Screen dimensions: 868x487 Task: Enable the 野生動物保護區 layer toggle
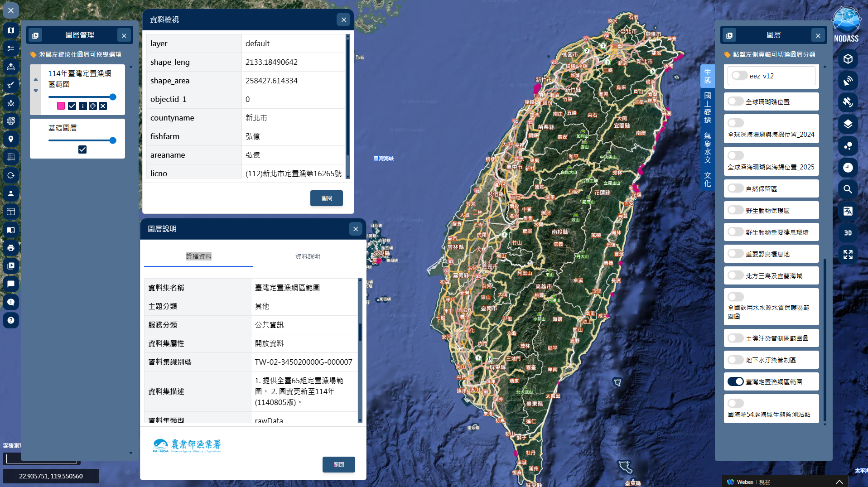coord(736,210)
